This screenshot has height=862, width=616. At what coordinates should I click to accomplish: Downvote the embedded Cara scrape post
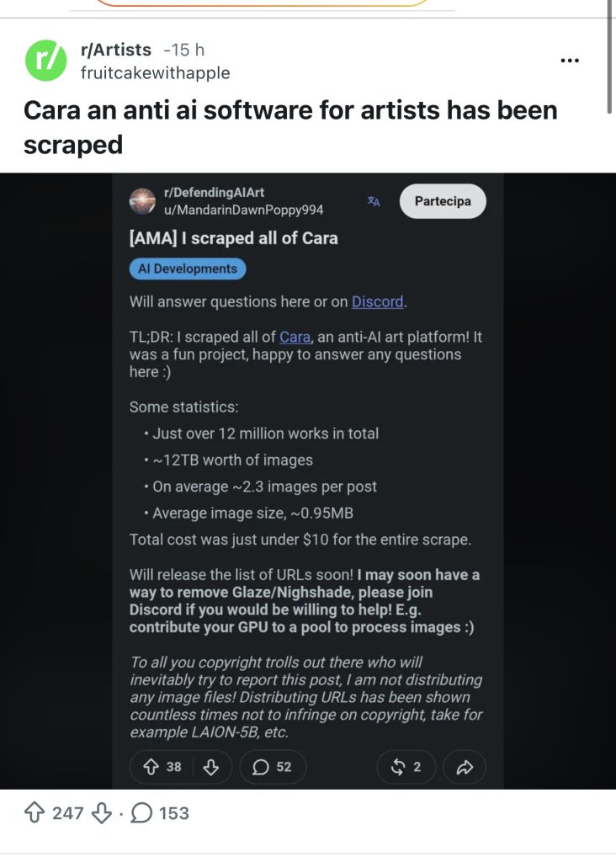tap(211, 767)
